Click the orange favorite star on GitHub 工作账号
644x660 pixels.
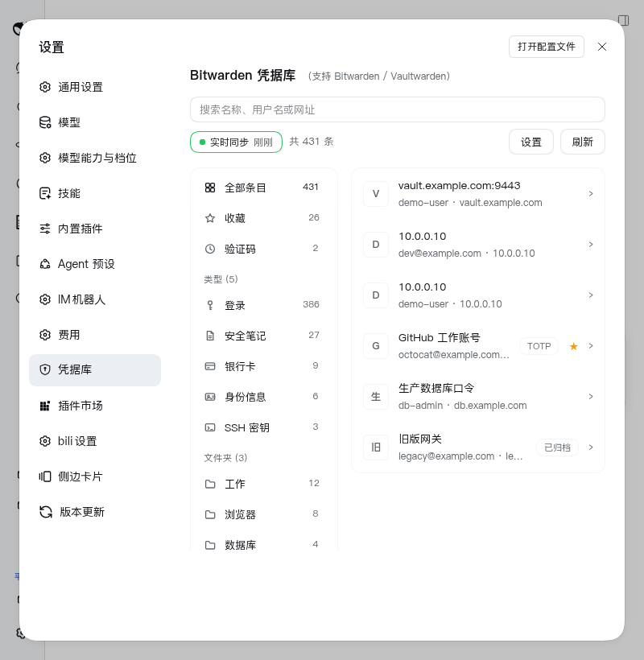[x=573, y=346]
